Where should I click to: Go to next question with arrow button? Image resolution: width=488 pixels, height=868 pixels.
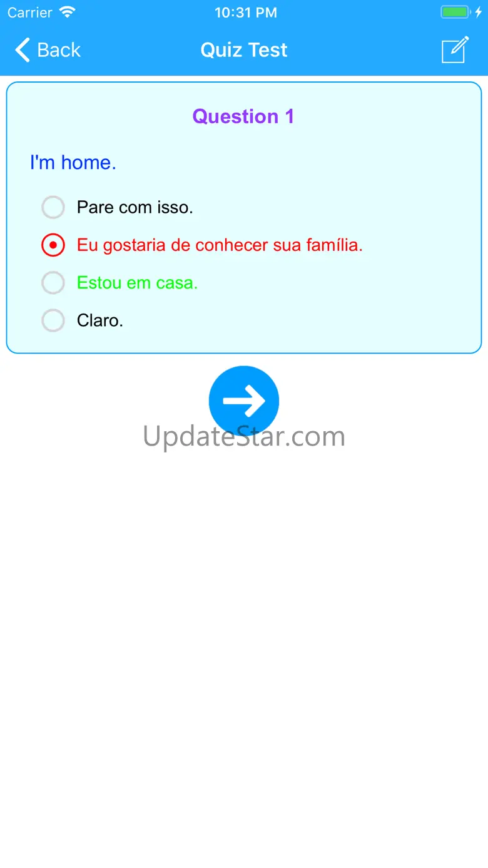click(x=244, y=401)
